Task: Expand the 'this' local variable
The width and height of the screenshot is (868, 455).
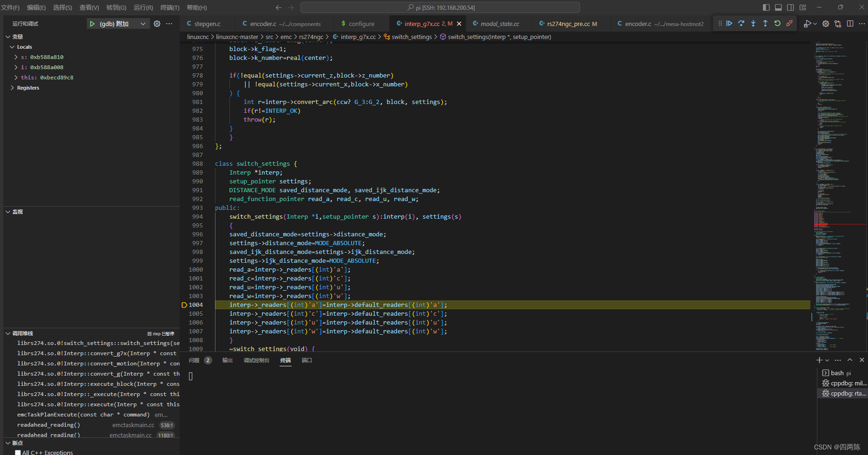Action: 16,78
